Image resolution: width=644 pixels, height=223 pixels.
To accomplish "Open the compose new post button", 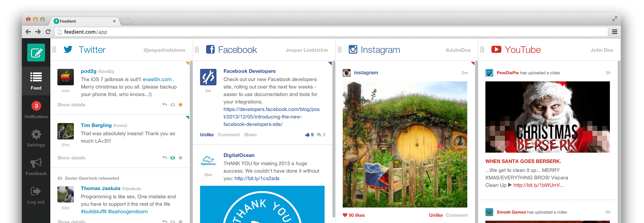I will click(x=36, y=53).
